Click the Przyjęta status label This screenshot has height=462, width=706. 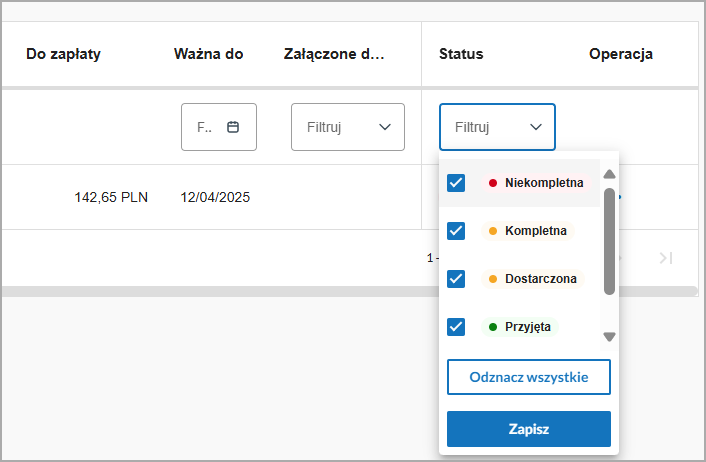tap(520, 327)
